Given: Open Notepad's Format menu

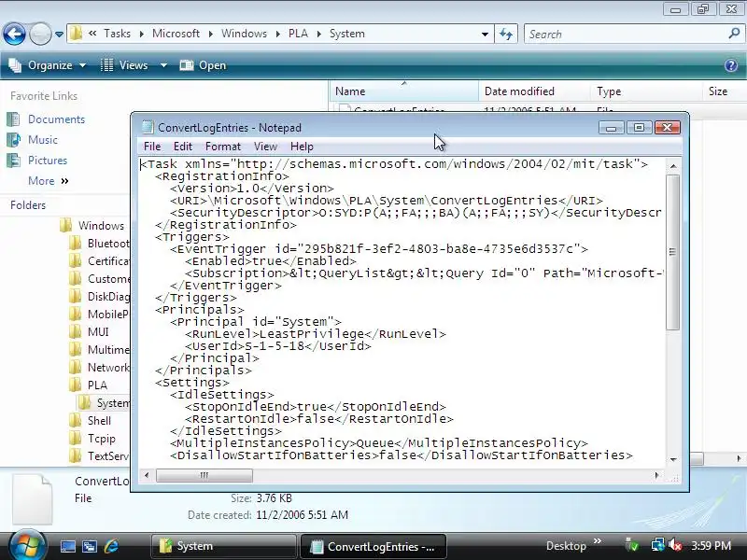Looking at the screenshot, I should point(223,147).
